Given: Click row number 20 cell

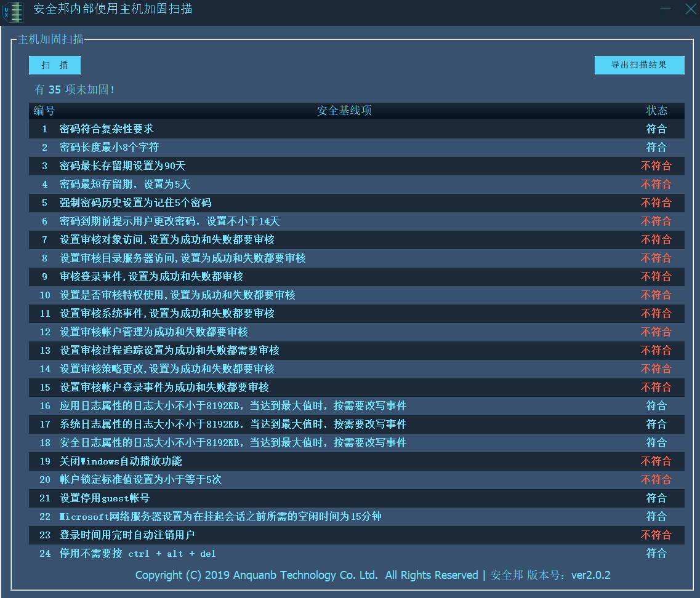Looking at the screenshot, I should [x=45, y=480].
